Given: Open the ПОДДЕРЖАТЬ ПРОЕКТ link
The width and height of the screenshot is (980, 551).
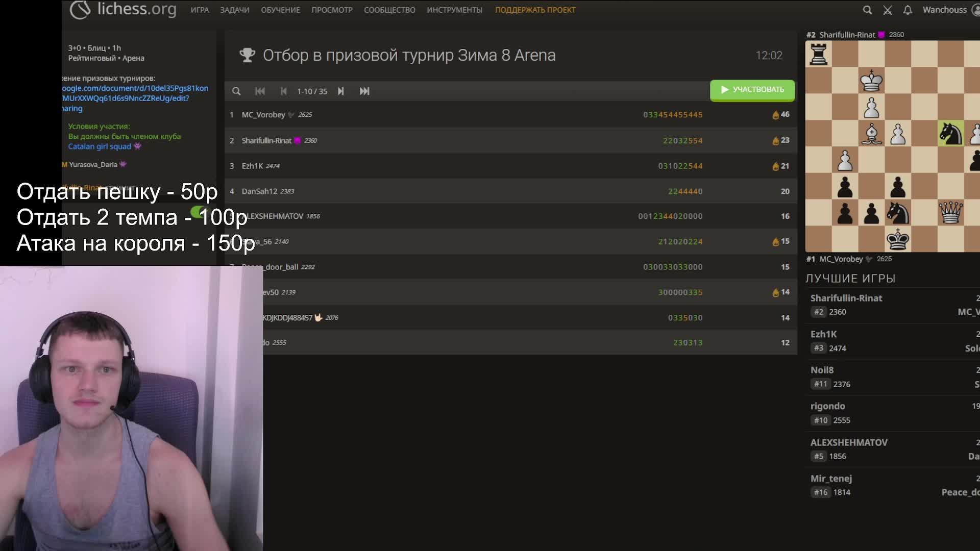Looking at the screenshot, I should coord(535,10).
